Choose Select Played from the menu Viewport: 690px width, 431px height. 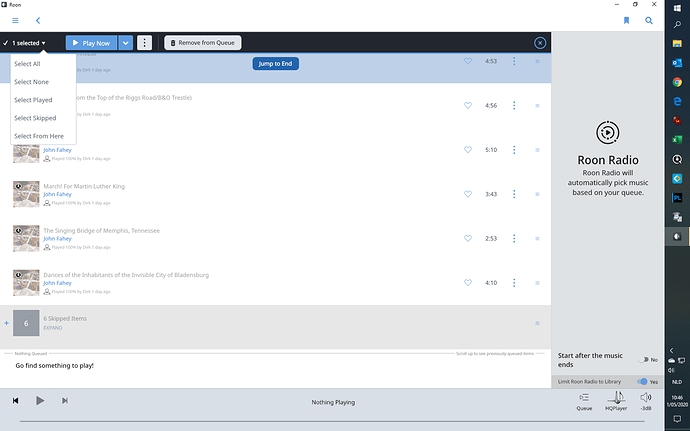(33, 100)
